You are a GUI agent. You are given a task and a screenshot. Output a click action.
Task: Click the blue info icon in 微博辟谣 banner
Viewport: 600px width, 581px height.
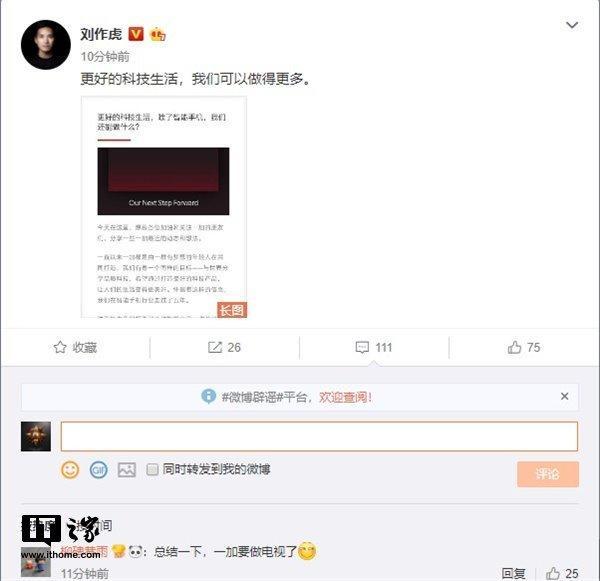(x=209, y=397)
